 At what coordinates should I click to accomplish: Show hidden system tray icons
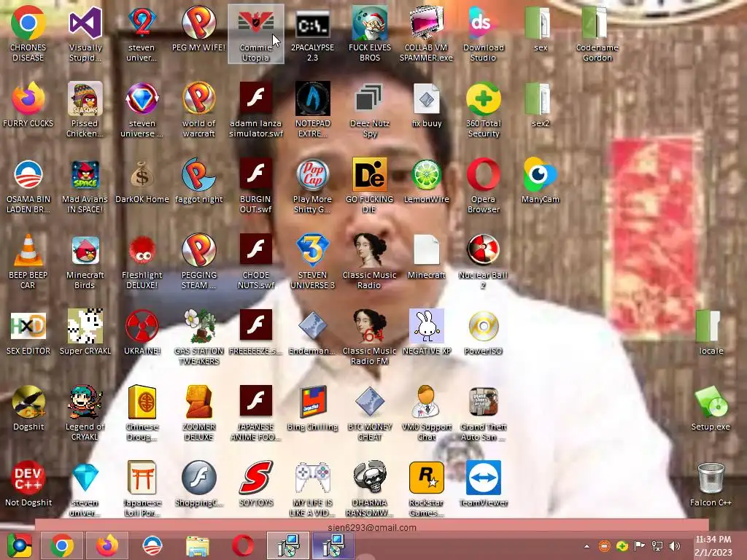(x=587, y=546)
